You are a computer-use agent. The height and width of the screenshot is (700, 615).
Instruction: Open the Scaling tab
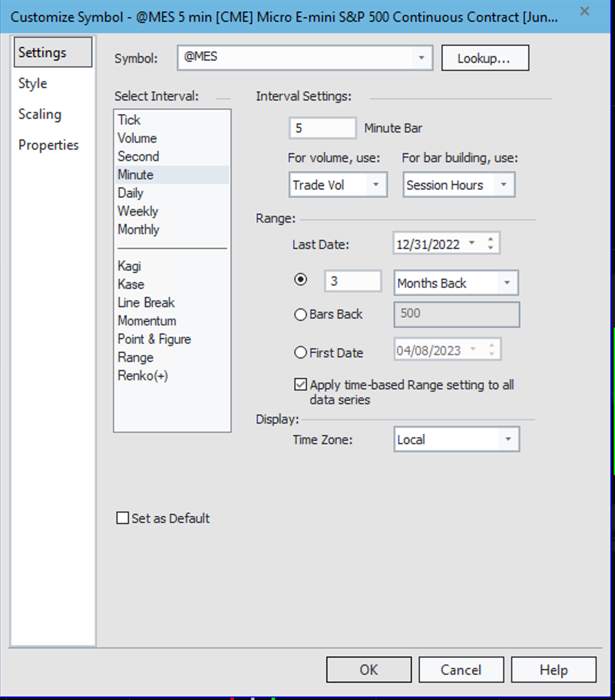(x=40, y=114)
